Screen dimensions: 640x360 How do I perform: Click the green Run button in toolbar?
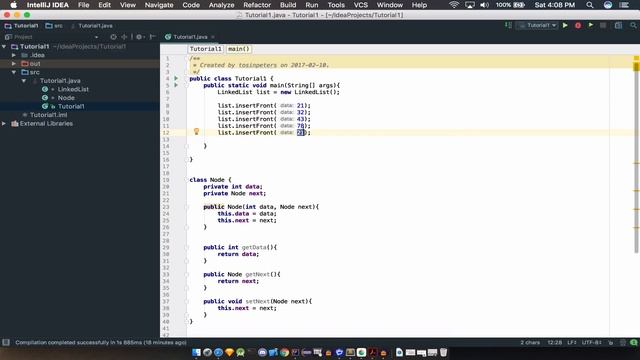tap(565, 25)
